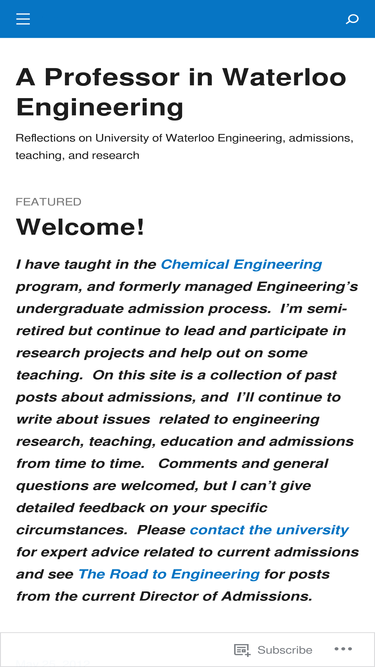The height and width of the screenshot is (667, 375).
Task: Click the 'teaching, and research' tagline line
Action: click(77, 155)
